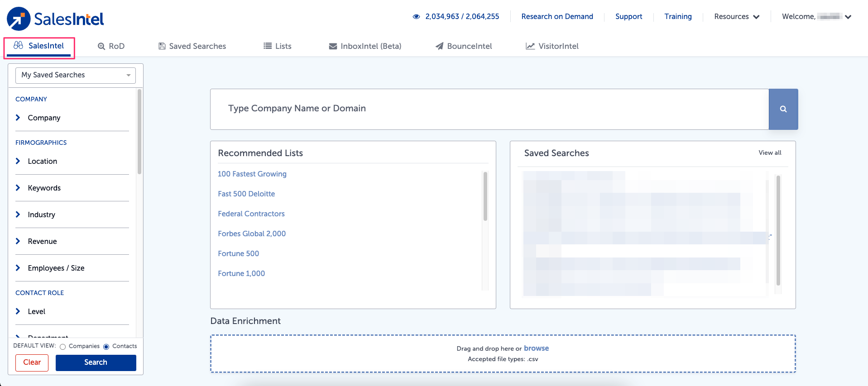The width and height of the screenshot is (868, 386).
Task: Select Companies default view radio
Action: pos(63,347)
